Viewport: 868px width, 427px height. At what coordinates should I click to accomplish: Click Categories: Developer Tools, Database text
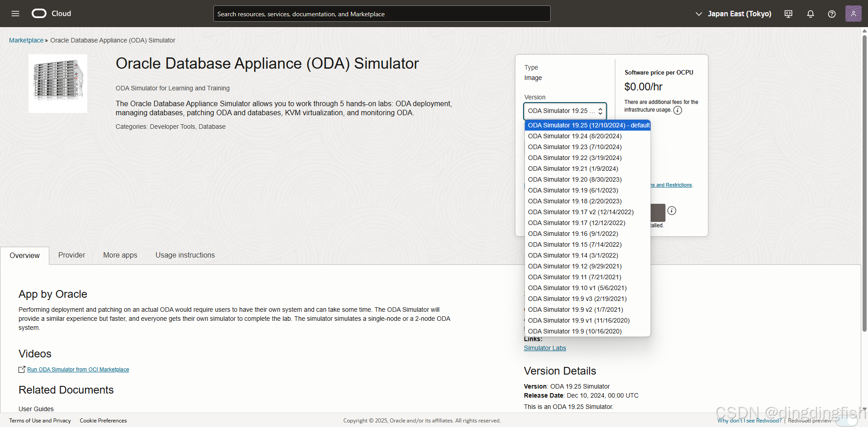click(170, 127)
